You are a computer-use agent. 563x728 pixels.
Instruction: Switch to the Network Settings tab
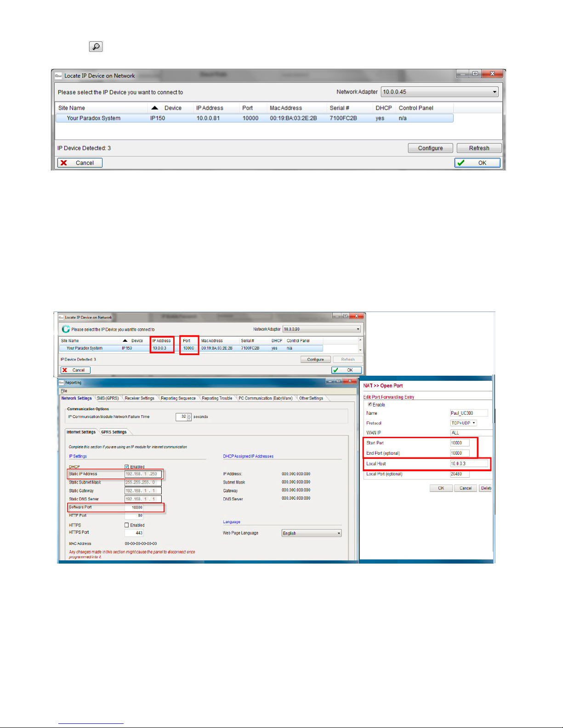pos(77,398)
